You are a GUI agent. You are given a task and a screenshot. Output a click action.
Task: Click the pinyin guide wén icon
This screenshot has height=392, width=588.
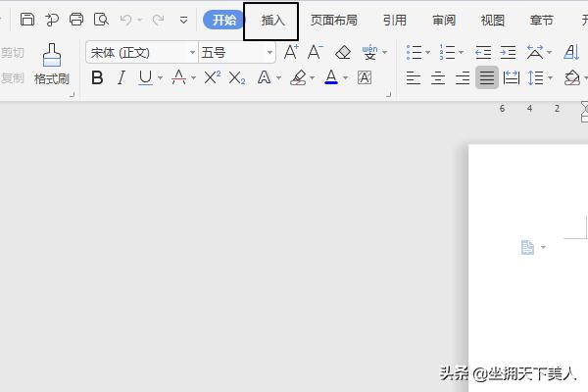(x=369, y=53)
